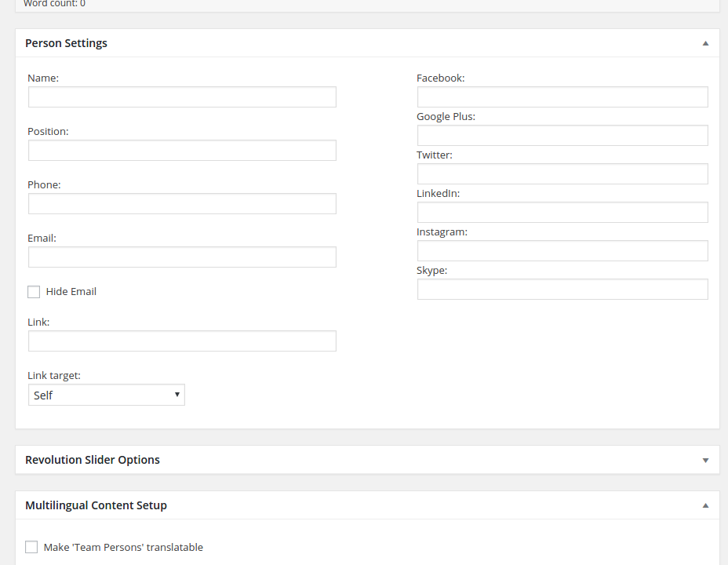This screenshot has width=728, height=565.
Task: Click the Facebook input field
Action: pyautogui.click(x=562, y=97)
